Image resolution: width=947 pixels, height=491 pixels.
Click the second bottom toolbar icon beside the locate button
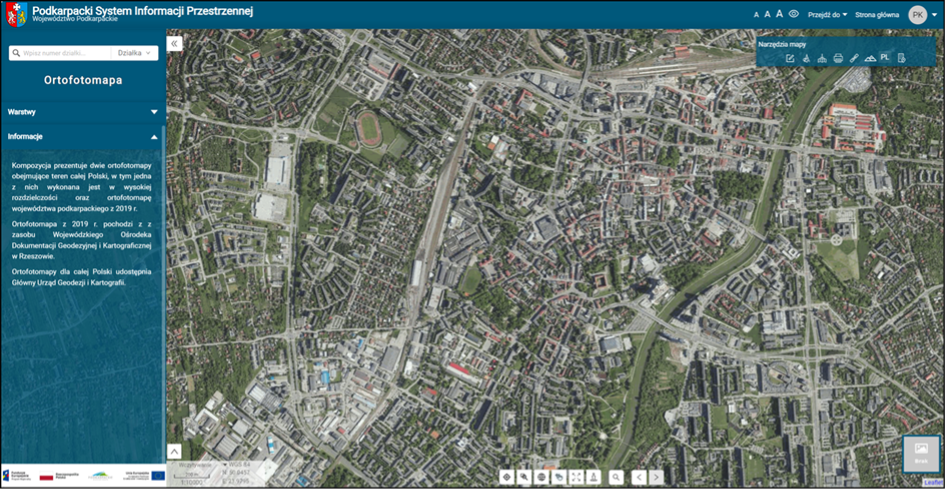point(524,477)
